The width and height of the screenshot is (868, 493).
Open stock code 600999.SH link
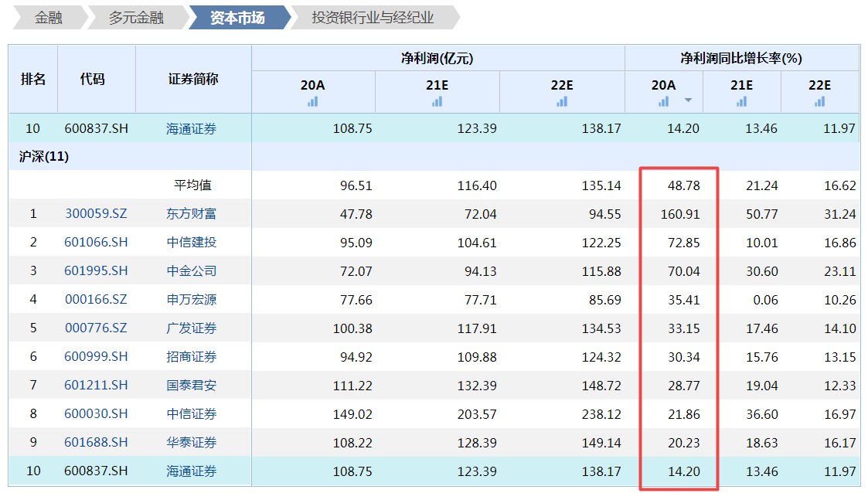(97, 357)
